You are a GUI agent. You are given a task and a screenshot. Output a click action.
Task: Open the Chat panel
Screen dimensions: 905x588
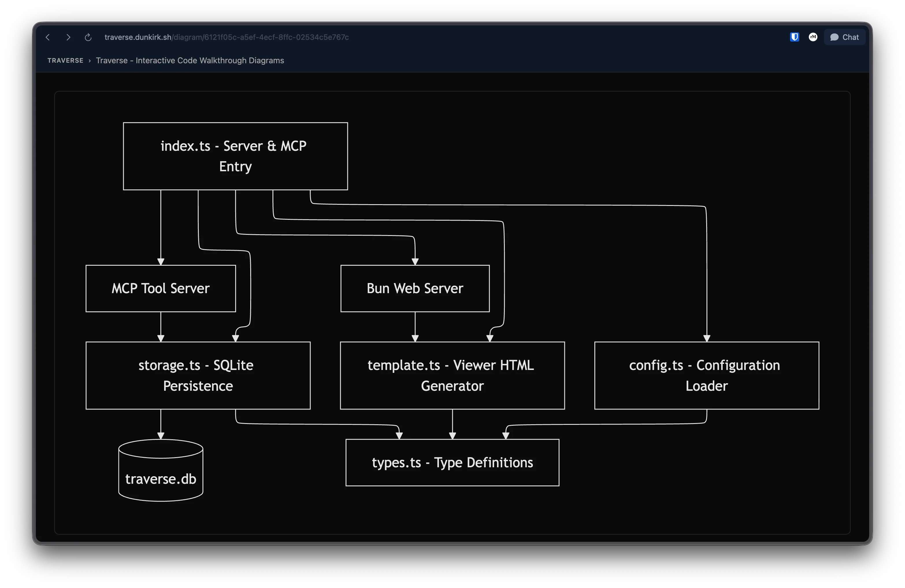tap(845, 37)
